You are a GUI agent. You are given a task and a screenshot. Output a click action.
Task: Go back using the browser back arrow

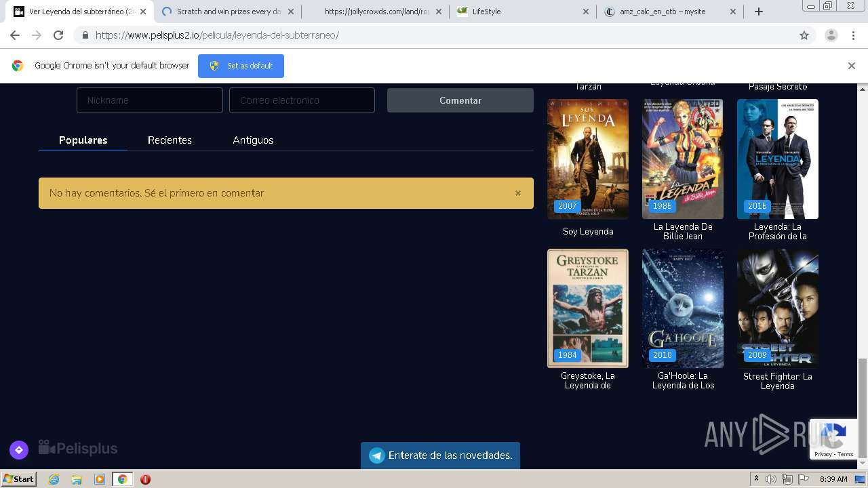(15, 35)
